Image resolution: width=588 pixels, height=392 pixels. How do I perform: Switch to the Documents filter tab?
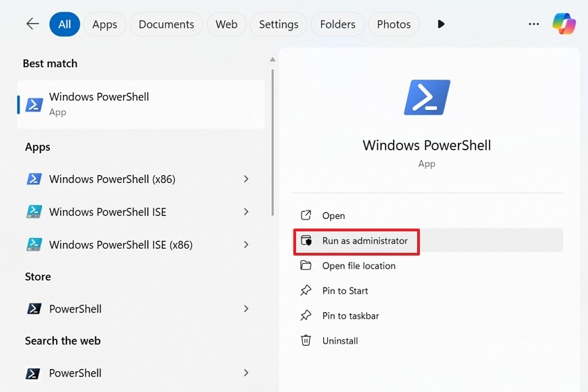point(167,24)
